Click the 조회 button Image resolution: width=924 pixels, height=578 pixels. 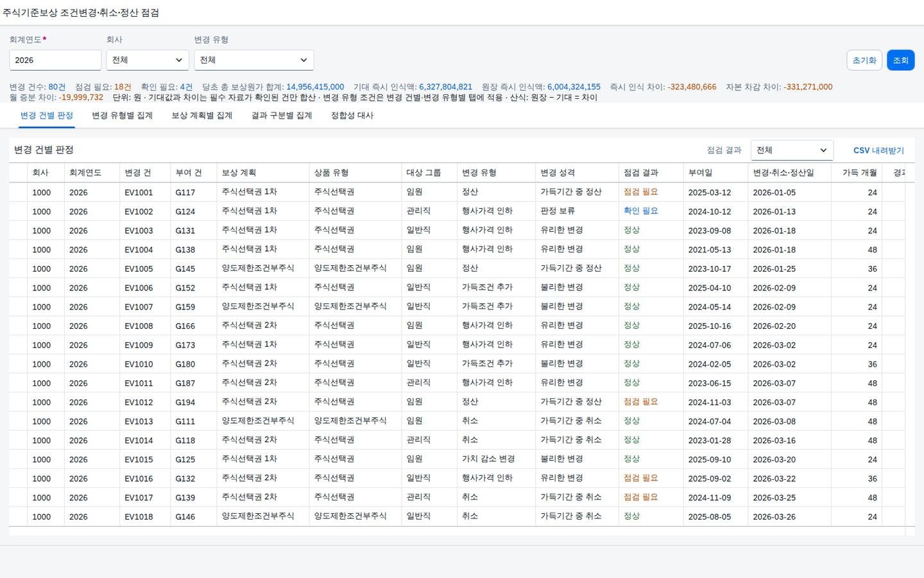pyautogui.click(x=900, y=60)
